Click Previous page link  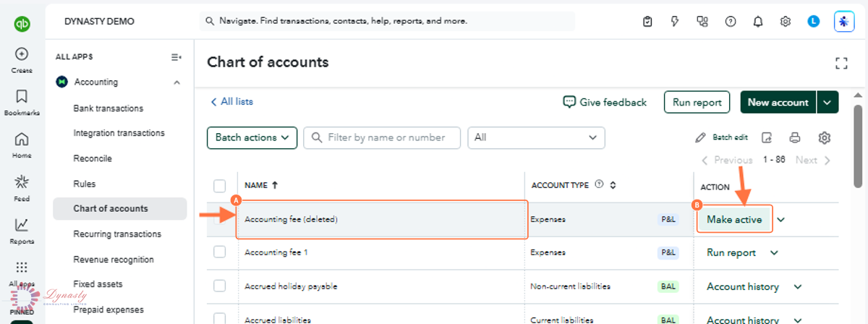pos(727,160)
